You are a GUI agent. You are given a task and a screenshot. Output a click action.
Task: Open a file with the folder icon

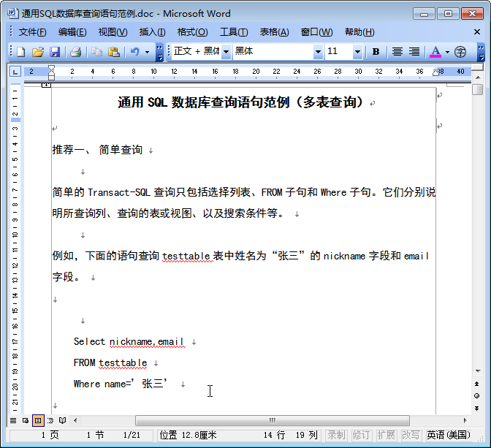pyautogui.click(x=38, y=52)
